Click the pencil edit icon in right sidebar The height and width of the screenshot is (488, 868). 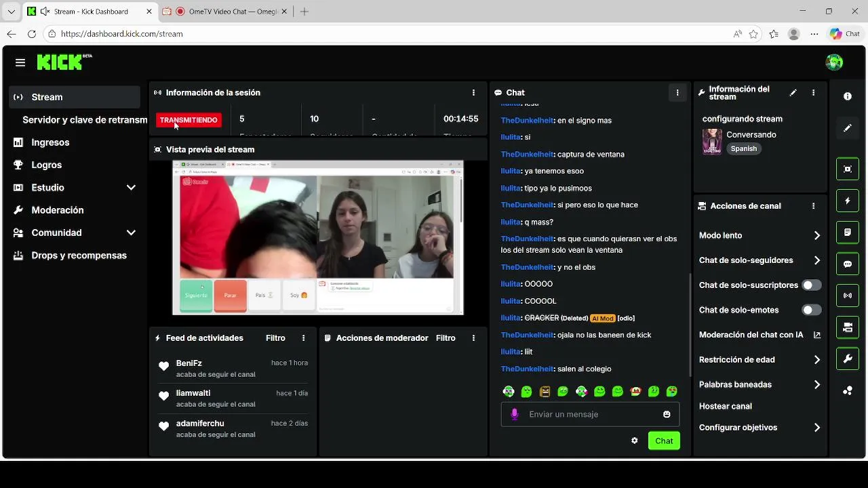click(848, 127)
